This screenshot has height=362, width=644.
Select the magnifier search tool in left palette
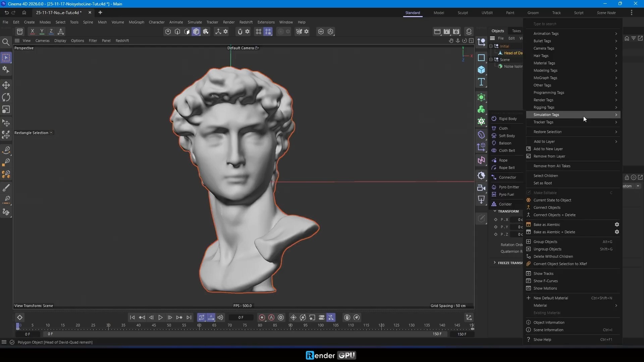[x=6, y=42]
